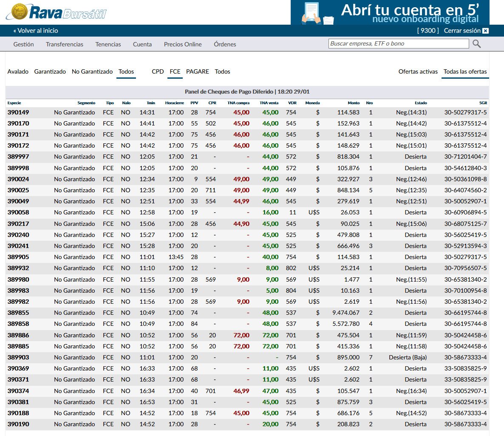Screen dimensions: 504x436
Task: Open the Cuenta menu
Action: [142, 44]
